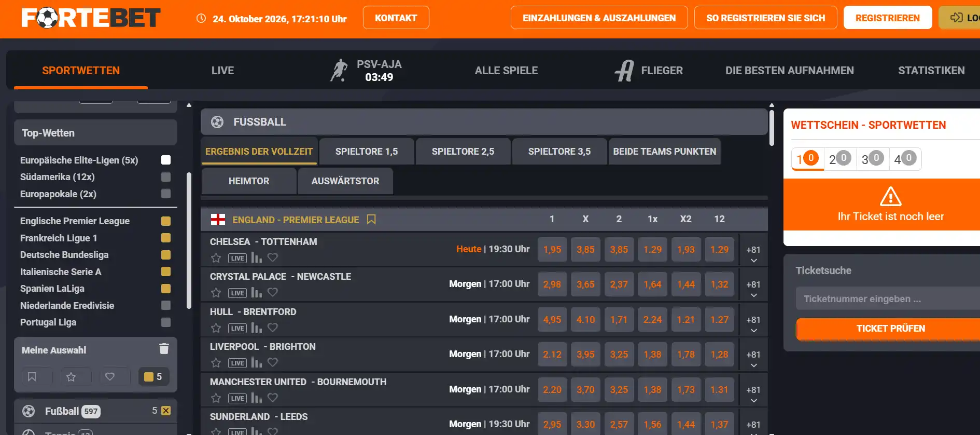The image size is (980, 435).
Task: Click the Flieger logo icon
Action: pyautogui.click(x=624, y=71)
